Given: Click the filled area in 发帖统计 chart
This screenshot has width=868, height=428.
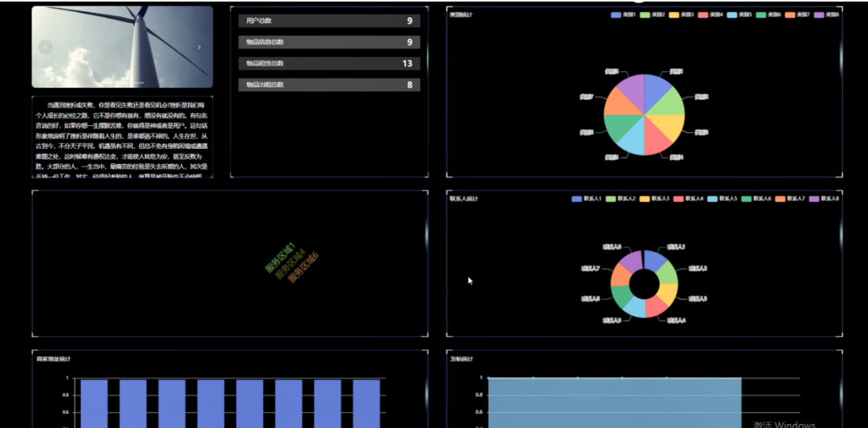Looking at the screenshot, I should pyautogui.click(x=615, y=403).
